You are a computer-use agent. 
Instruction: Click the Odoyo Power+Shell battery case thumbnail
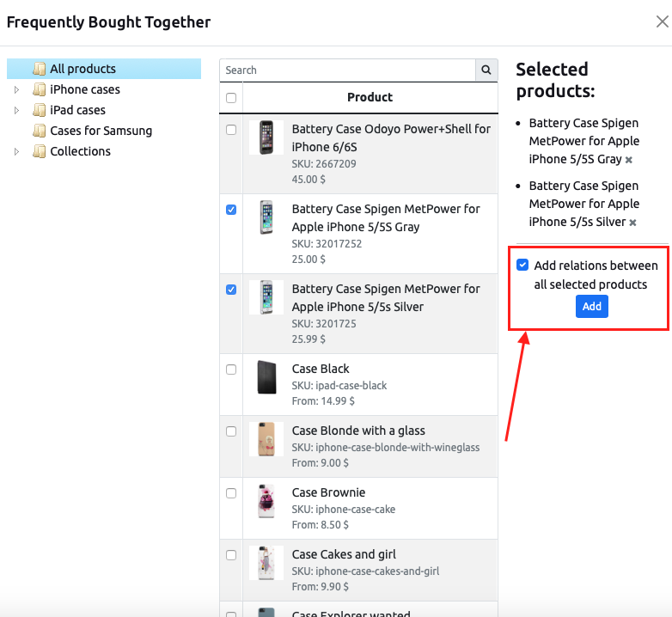(266, 137)
